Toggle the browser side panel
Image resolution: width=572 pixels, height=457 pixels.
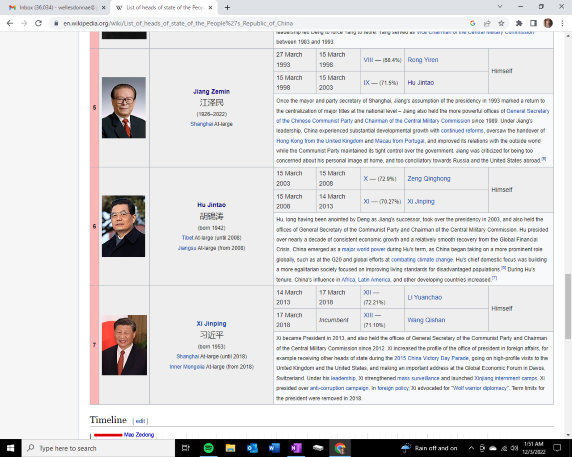pos(533,23)
